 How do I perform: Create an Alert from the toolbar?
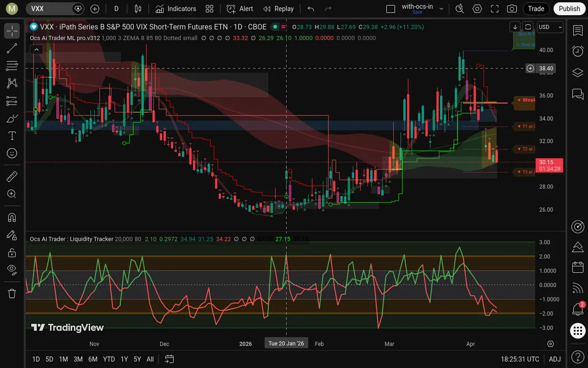pos(240,9)
